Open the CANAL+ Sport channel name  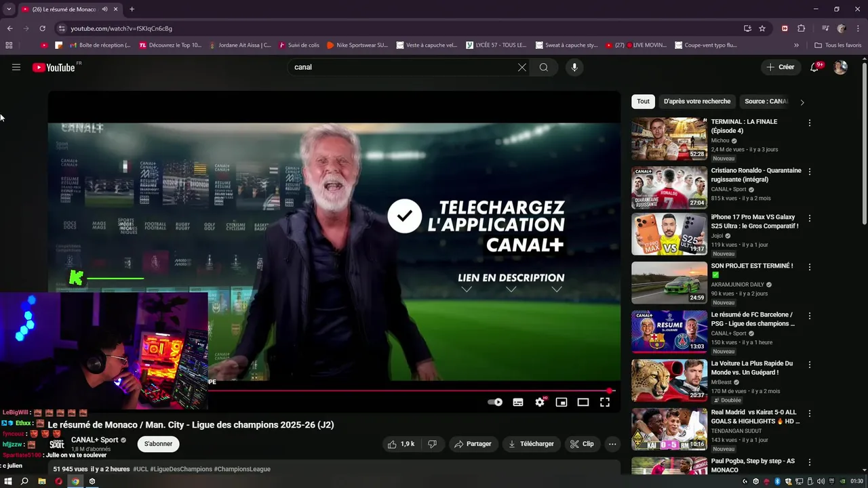click(x=95, y=440)
